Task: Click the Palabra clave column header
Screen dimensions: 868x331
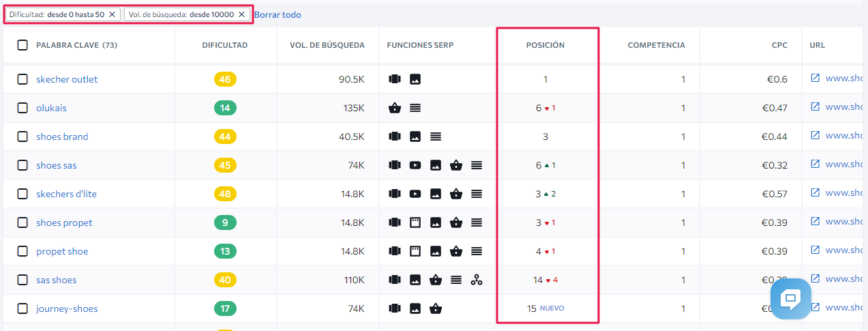Action: 76,45
